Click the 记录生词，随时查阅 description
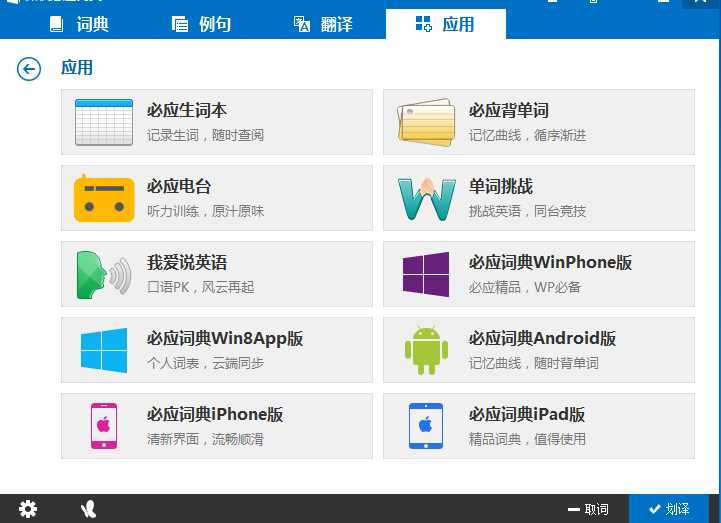721x523 pixels. [206, 135]
